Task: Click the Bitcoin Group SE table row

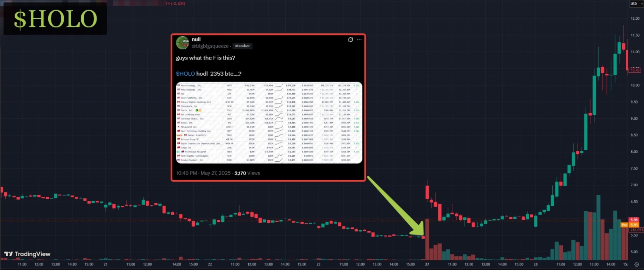Action: point(269,140)
